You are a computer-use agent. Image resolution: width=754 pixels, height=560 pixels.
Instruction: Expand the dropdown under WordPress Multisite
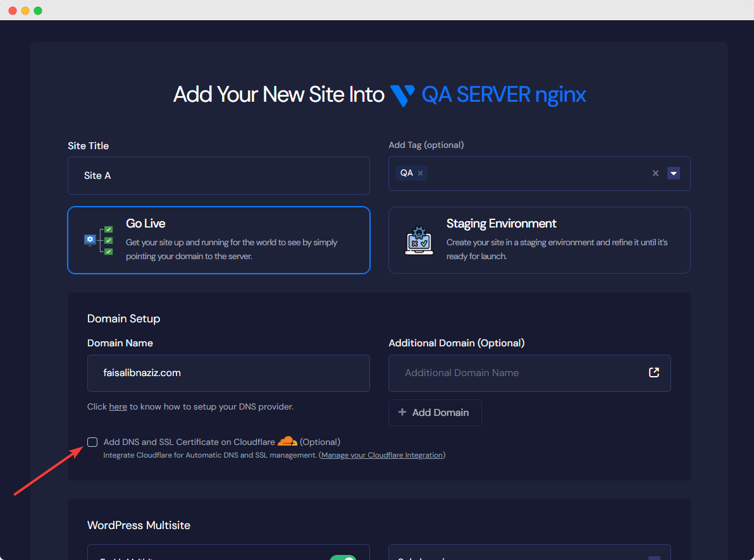pos(654,556)
